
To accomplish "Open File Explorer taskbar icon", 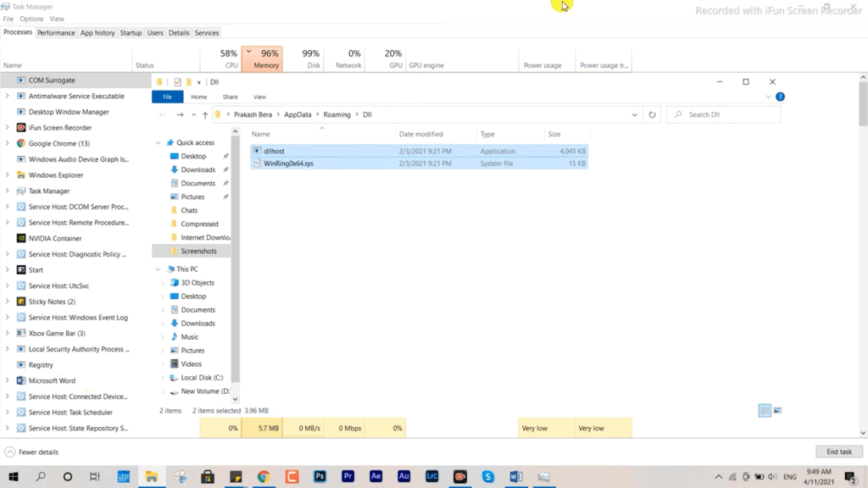I will [151, 476].
